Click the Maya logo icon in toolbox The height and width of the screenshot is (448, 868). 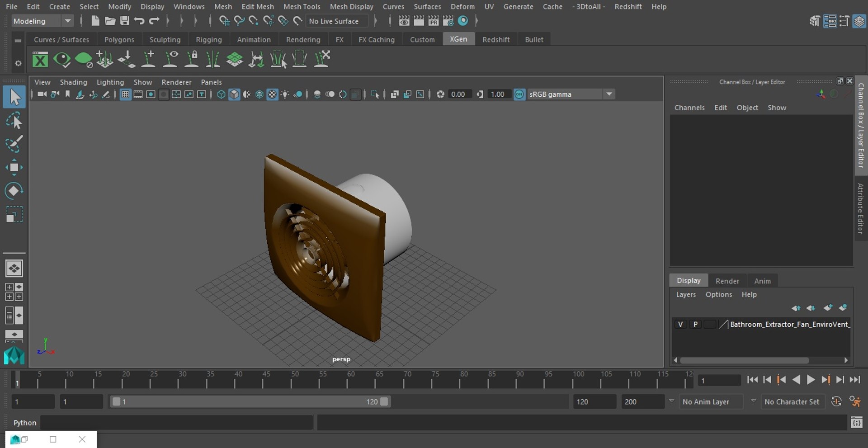14,355
